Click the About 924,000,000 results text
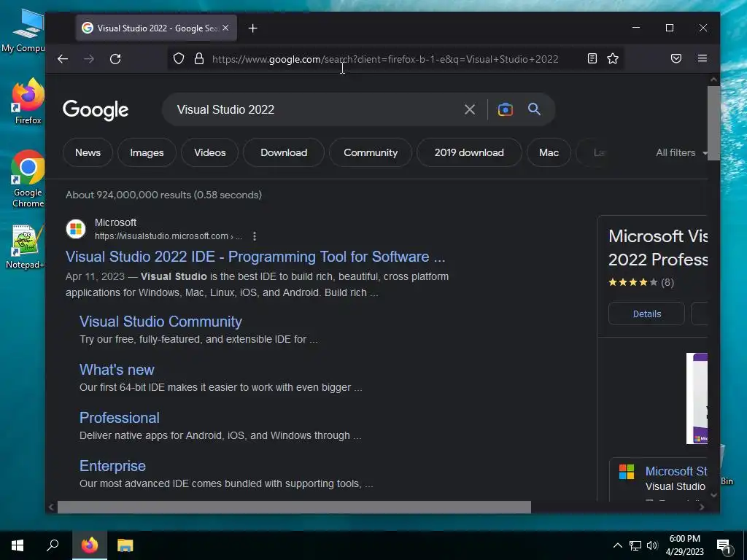 [x=163, y=195]
